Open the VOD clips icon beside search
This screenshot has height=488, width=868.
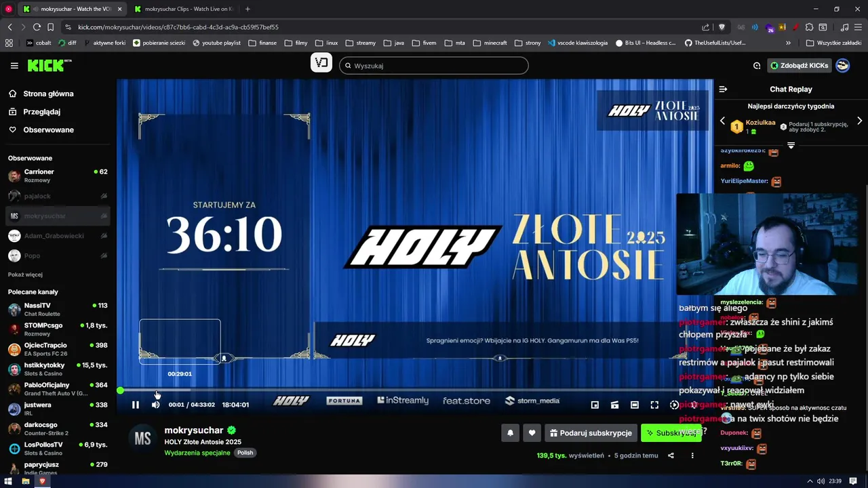pyautogui.click(x=321, y=63)
